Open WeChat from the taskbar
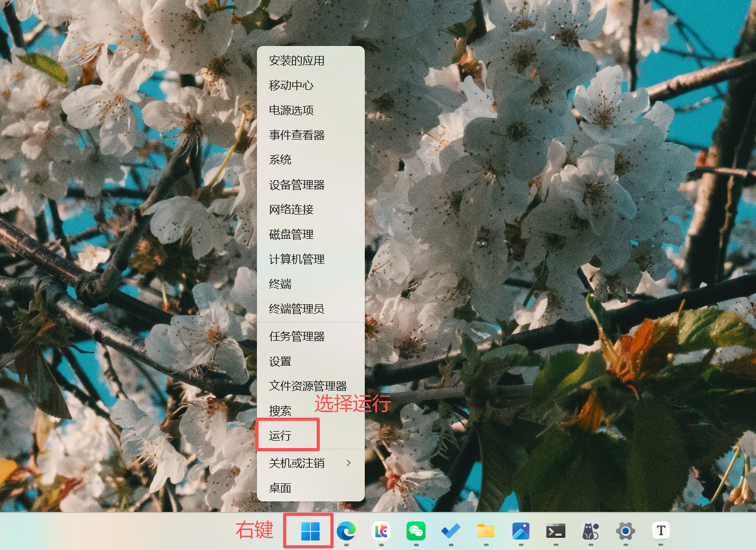The image size is (756, 550). [x=416, y=530]
